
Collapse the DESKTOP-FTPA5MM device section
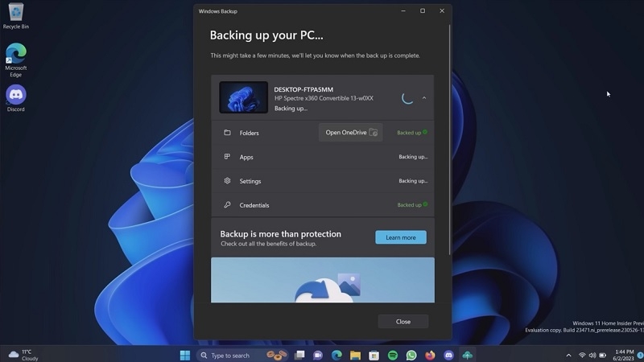(424, 98)
